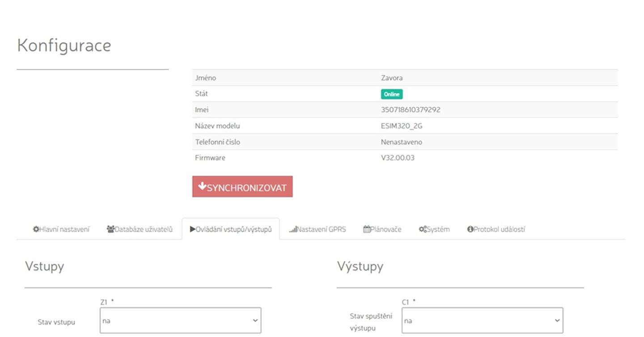The width and height of the screenshot is (644, 337).
Task: Click the cogs icon on Systém tab
Action: coord(423,229)
